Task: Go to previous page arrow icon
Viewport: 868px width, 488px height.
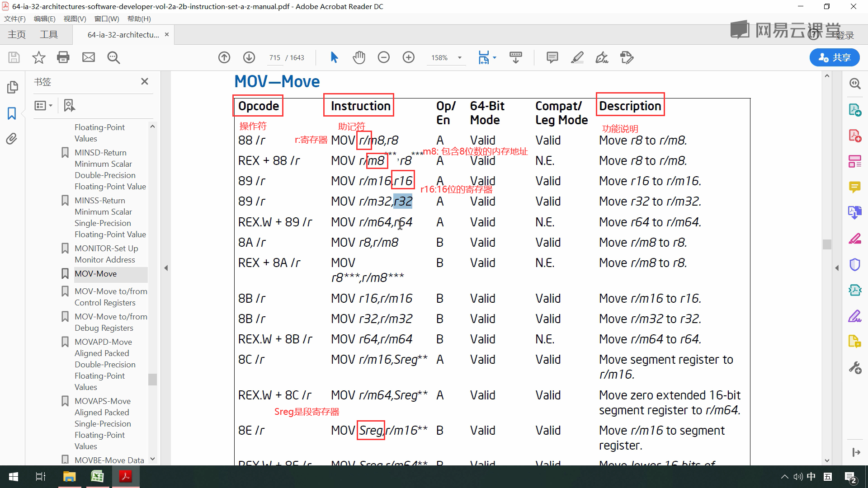Action: (224, 57)
